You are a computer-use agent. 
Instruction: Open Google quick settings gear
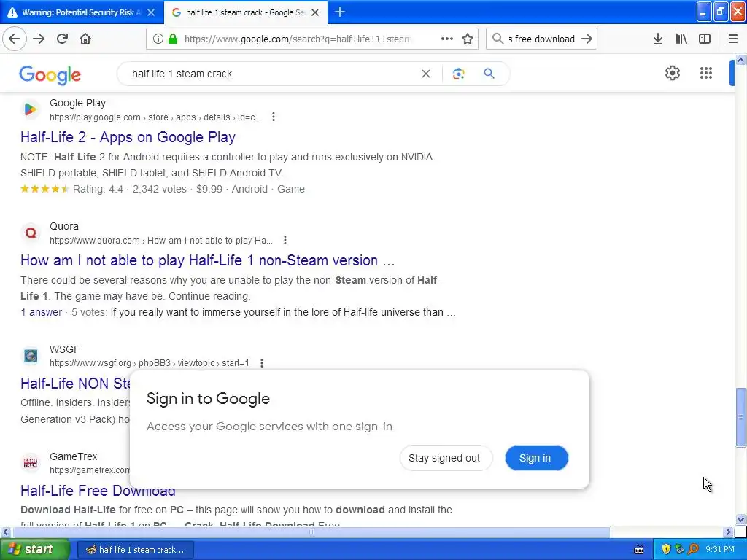click(x=672, y=73)
